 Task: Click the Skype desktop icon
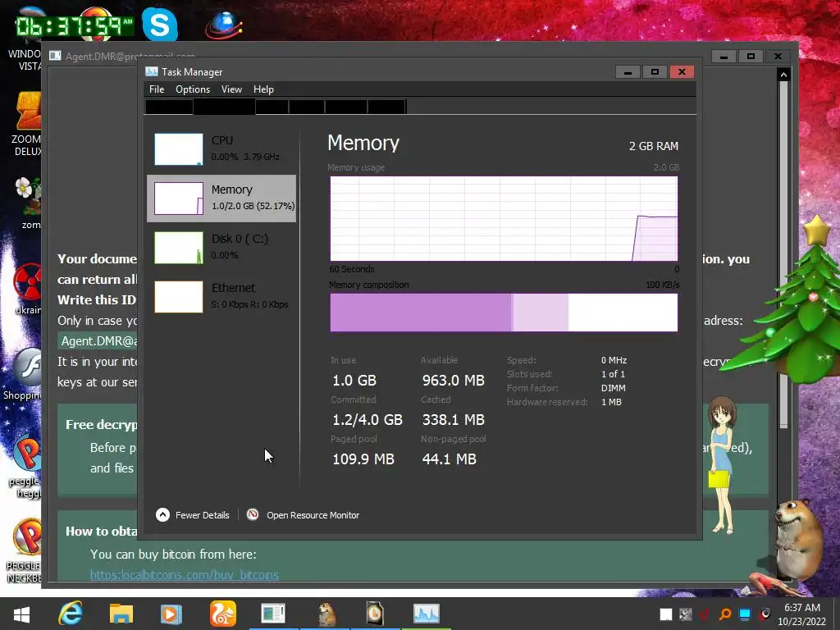pyautogui.click(x=160, y=25)
